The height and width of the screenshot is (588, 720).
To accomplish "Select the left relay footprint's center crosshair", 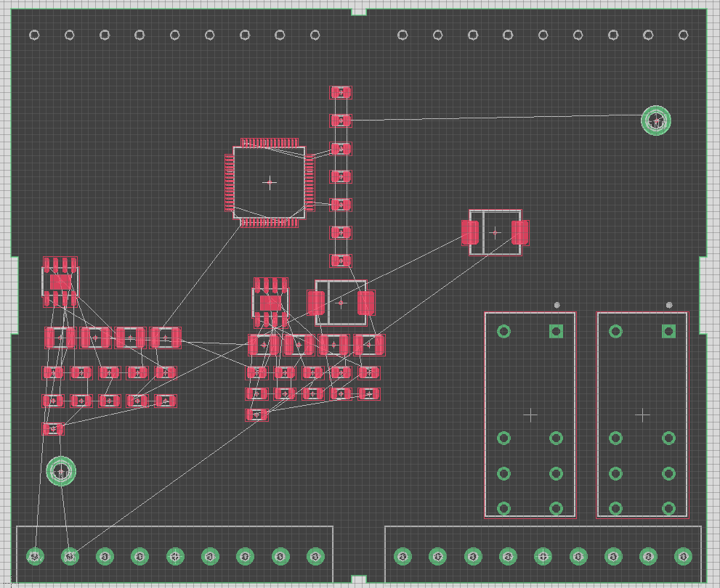I will pyautogui.click(x=530, y=415).
